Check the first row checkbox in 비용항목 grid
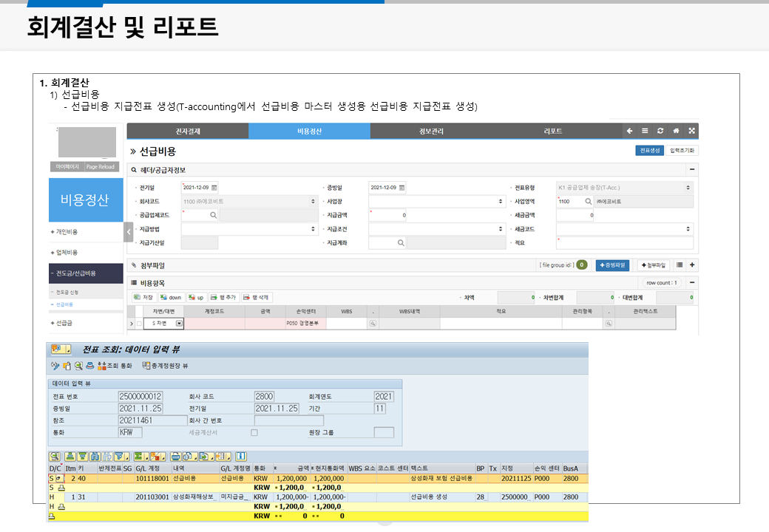Screen dimensions: 769x532 (139, 324)
